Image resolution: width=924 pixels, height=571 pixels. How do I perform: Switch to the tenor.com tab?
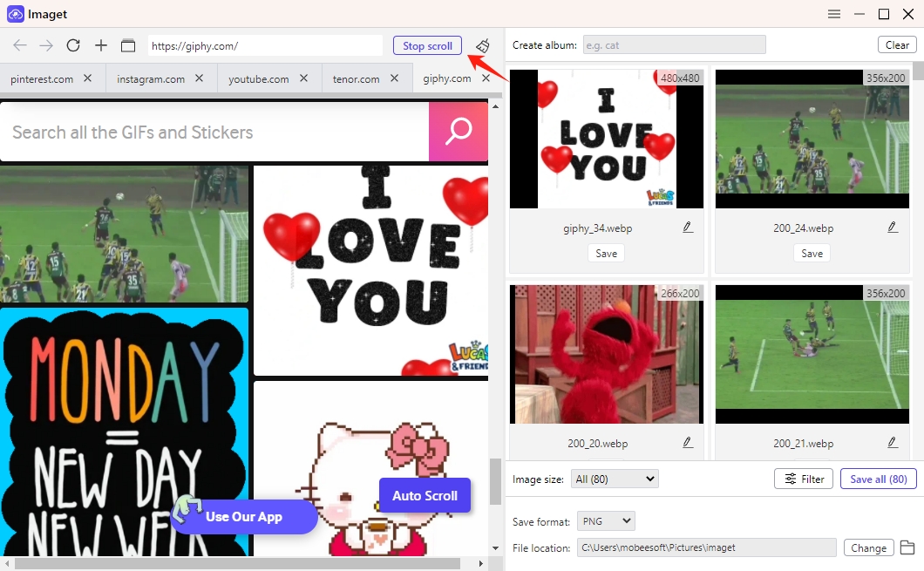(x=356, y=79)
